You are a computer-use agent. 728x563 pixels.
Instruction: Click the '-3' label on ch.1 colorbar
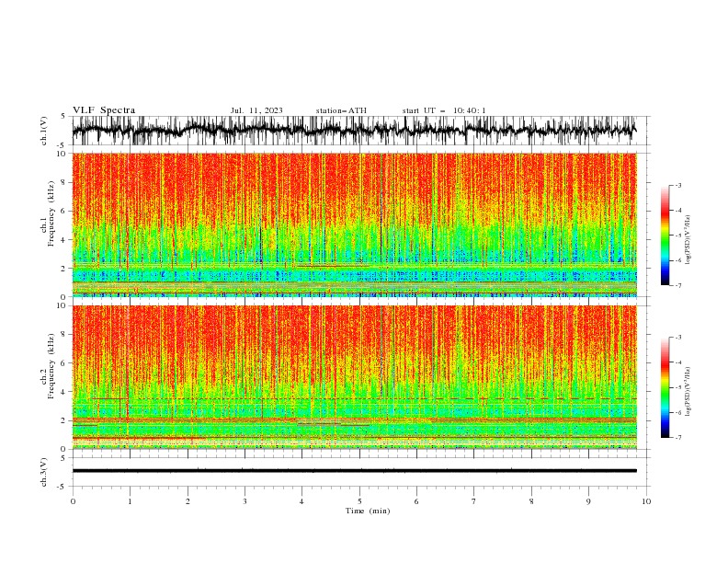click(677, 185)
